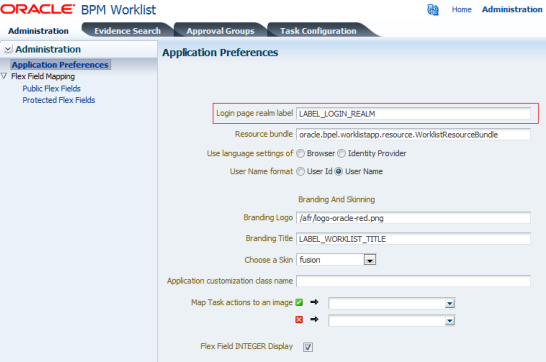
Task: Open the Evidence Search tab
Action: [x=127, y=31]
